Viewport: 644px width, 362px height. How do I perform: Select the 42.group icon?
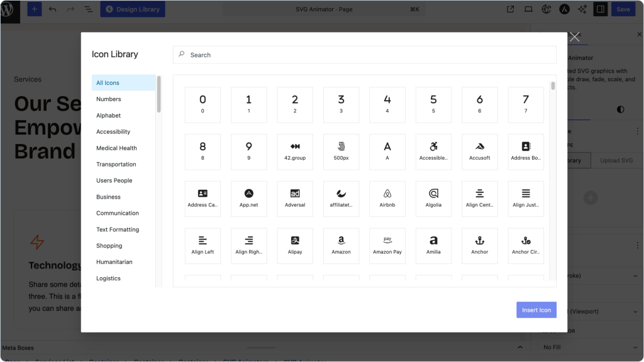[x=295, y=152]
